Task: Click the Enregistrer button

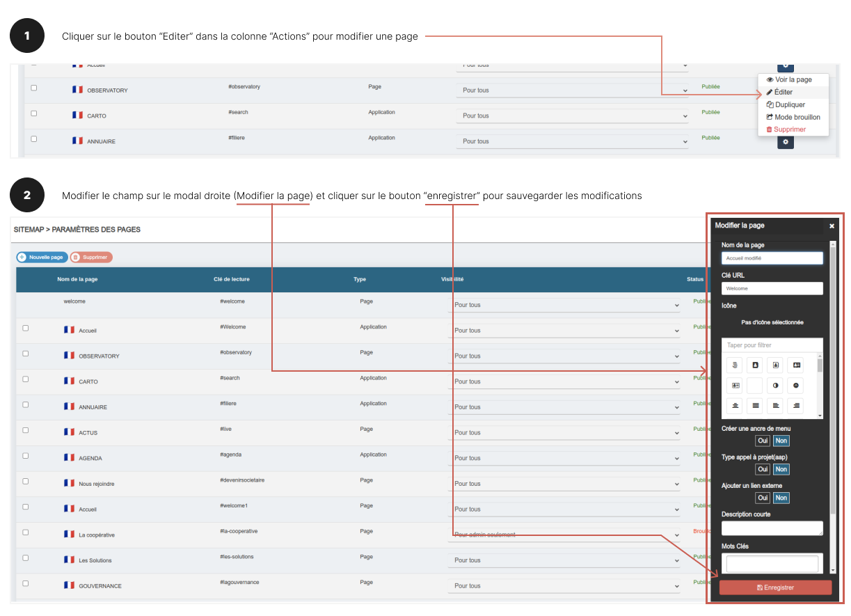Action: click(x=775, y=587)
